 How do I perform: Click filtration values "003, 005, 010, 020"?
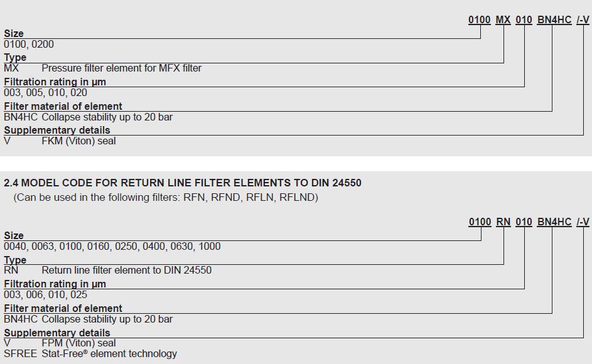click(x=46, y=93)
